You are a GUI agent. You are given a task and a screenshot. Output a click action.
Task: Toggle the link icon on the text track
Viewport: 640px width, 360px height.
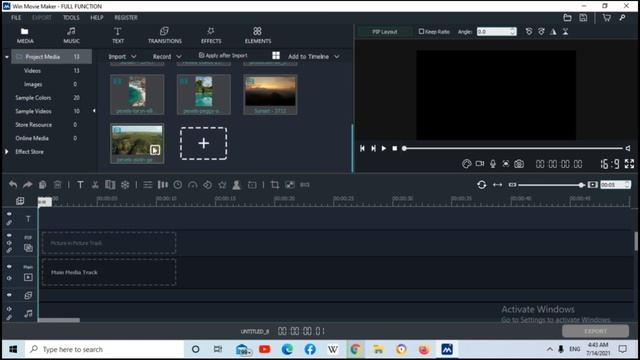9,223
